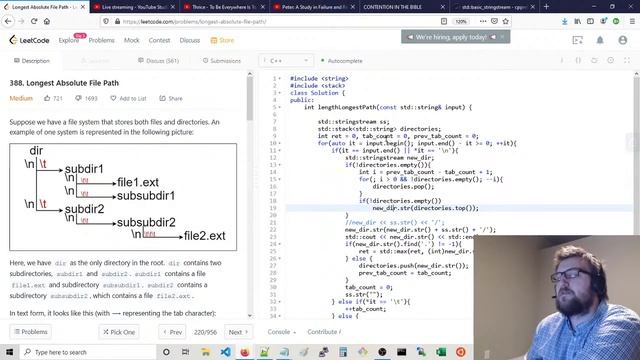Click the LeetCode logo
Viewport: 640px width, 360px height.
(29, 40)
